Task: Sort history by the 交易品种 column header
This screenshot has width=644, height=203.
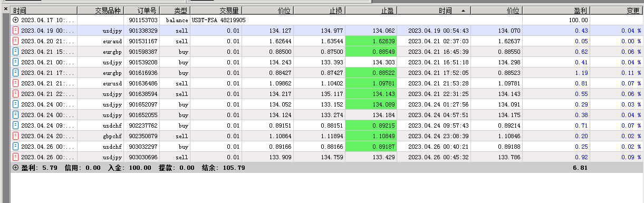Action: coord(108,11)
